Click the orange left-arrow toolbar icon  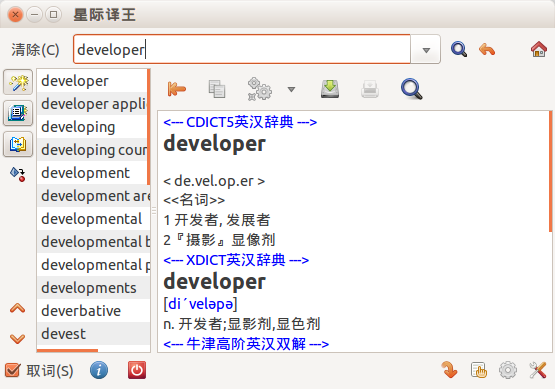pyautogui.click(x=177, y=89)
